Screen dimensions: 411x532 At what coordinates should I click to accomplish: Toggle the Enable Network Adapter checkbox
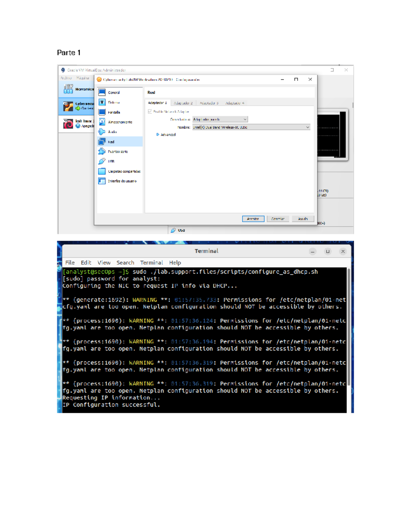pos(150,111)
